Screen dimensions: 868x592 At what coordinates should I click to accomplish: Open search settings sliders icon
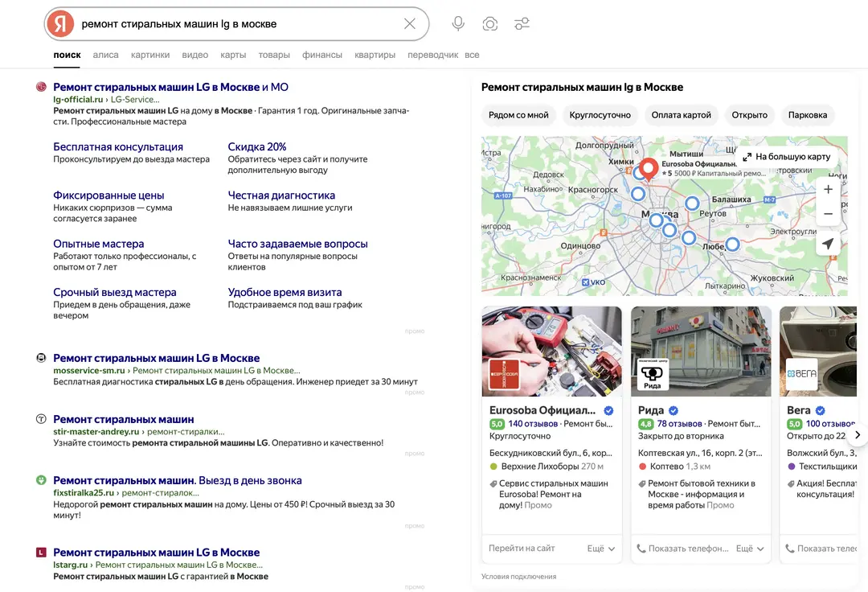click(x=522, y=24)
